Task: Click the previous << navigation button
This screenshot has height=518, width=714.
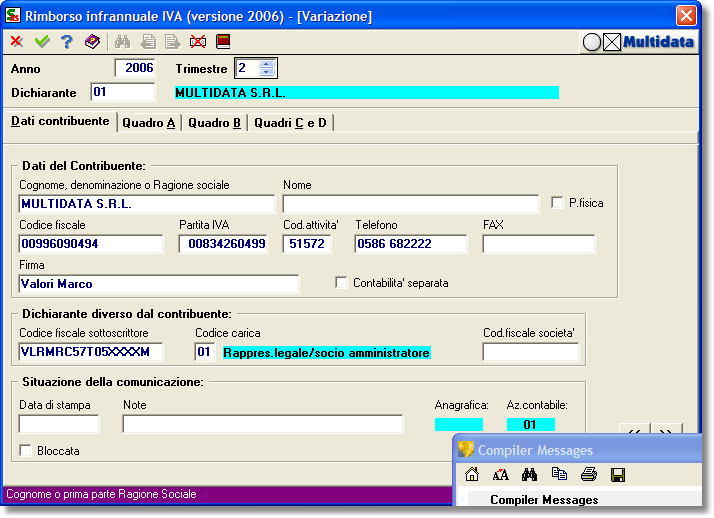Action: (634, 429)
